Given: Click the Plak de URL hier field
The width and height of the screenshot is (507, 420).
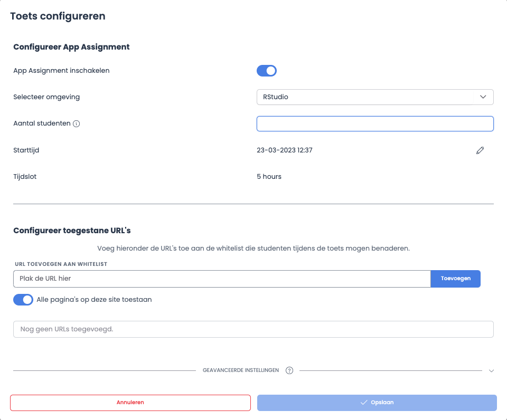Looking at the screenshot, I should point(222,279).
